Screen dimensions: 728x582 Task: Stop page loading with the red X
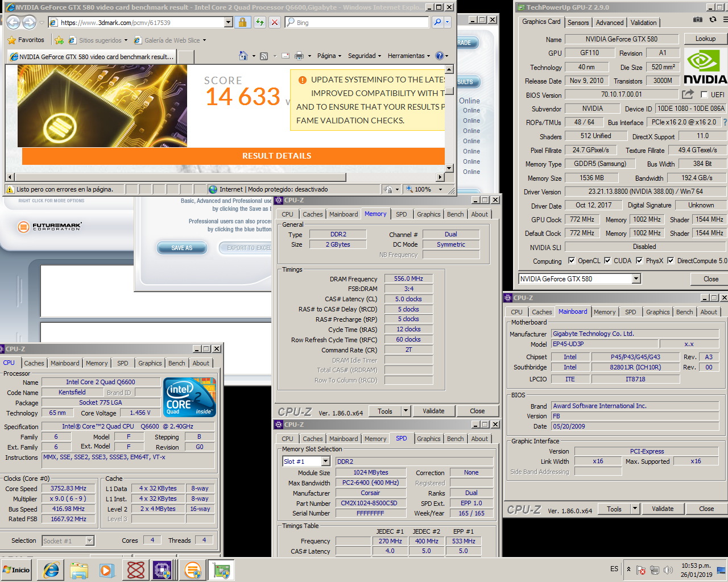pos(274,22)
